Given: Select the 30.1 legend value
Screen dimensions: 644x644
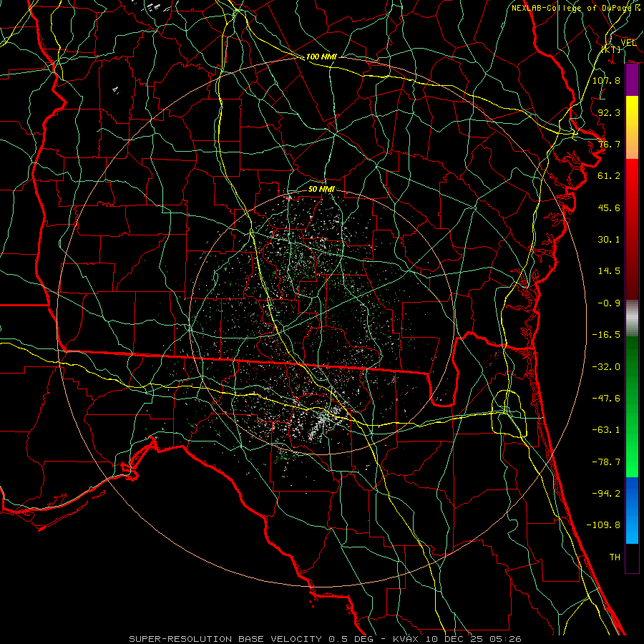Looking at the screenshot, I should tap(609, 240).
